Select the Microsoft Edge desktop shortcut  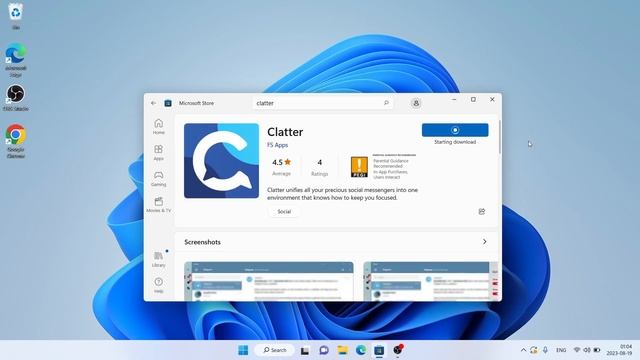click(16, 60)
